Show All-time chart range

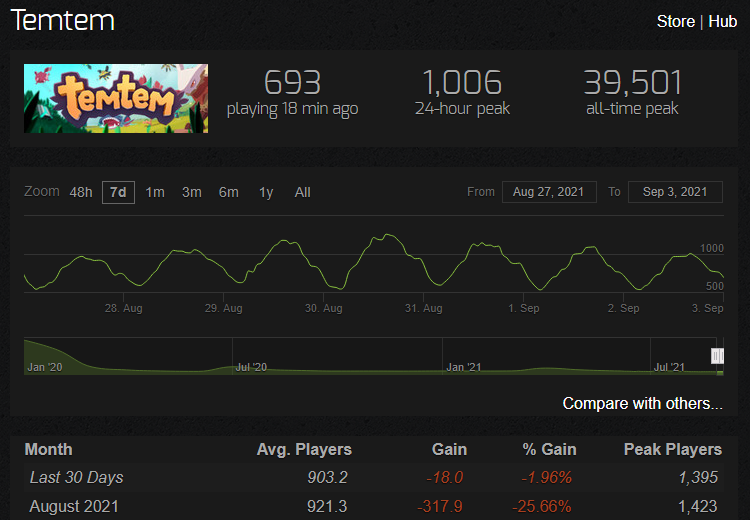coord(302,192)
